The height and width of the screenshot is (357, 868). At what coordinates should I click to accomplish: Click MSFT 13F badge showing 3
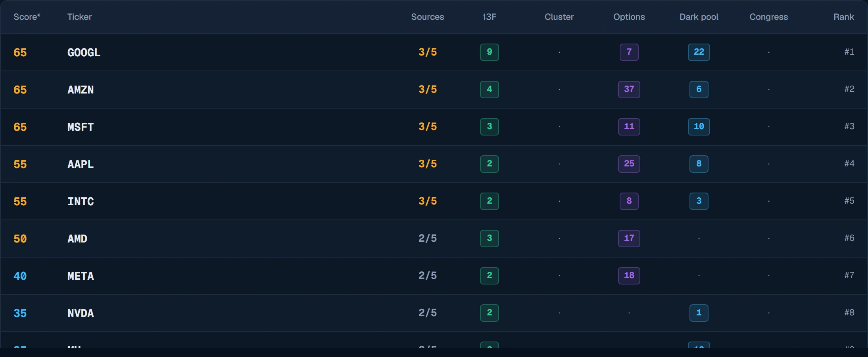point(489,127)
